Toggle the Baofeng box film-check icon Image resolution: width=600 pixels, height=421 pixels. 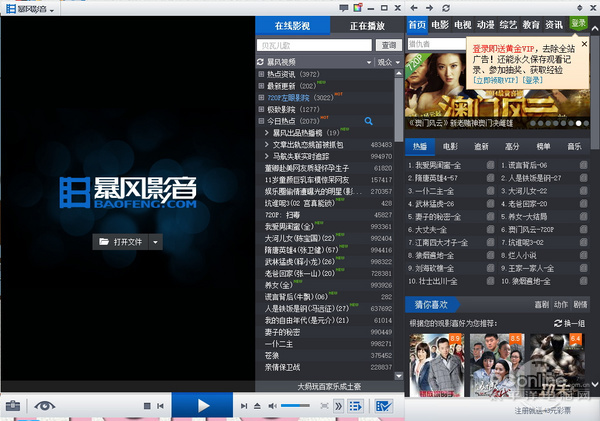(x=383, y=406)
